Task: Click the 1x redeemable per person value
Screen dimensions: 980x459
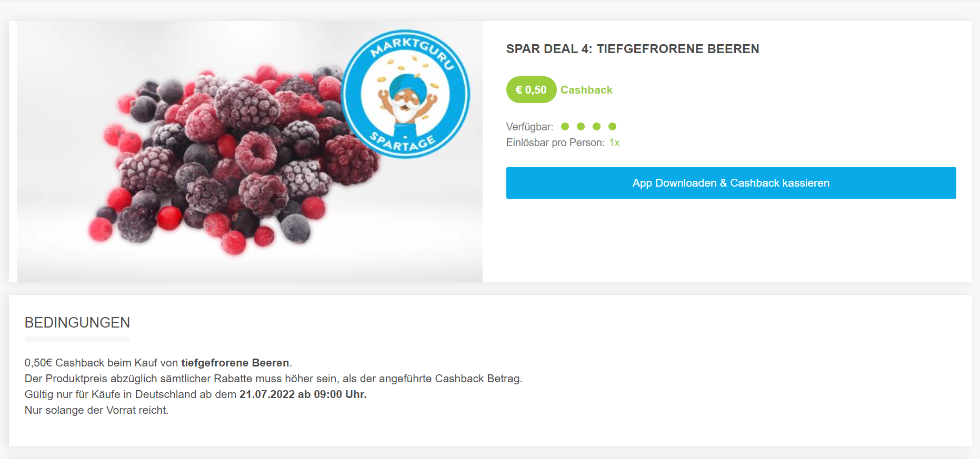Action: pyautogui.click(x=614, y=142)
